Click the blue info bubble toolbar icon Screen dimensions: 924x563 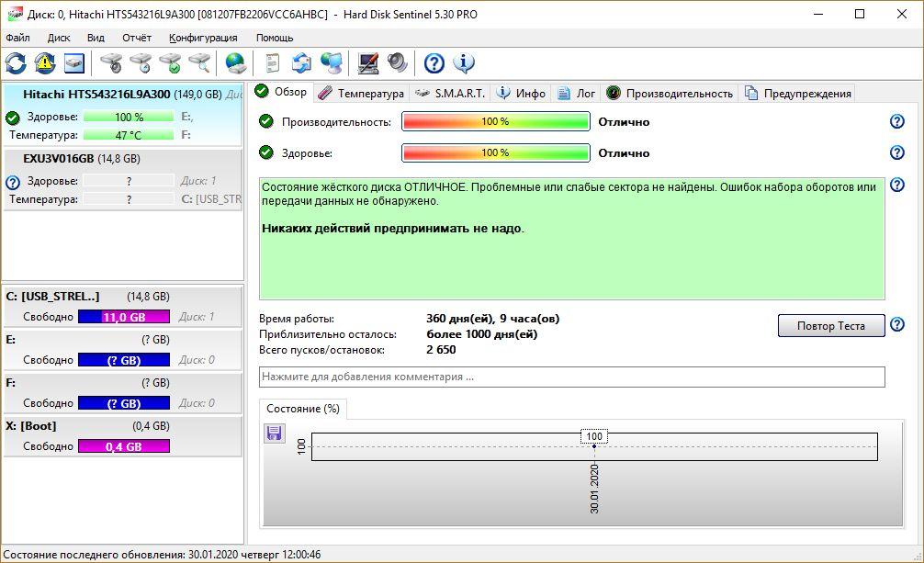pyautogui.click(x=464, y=63)
